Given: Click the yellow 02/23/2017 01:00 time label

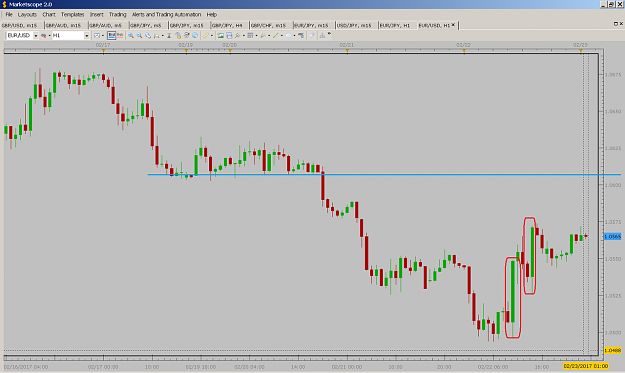Looking at the screenshot, I should point(586,366).
